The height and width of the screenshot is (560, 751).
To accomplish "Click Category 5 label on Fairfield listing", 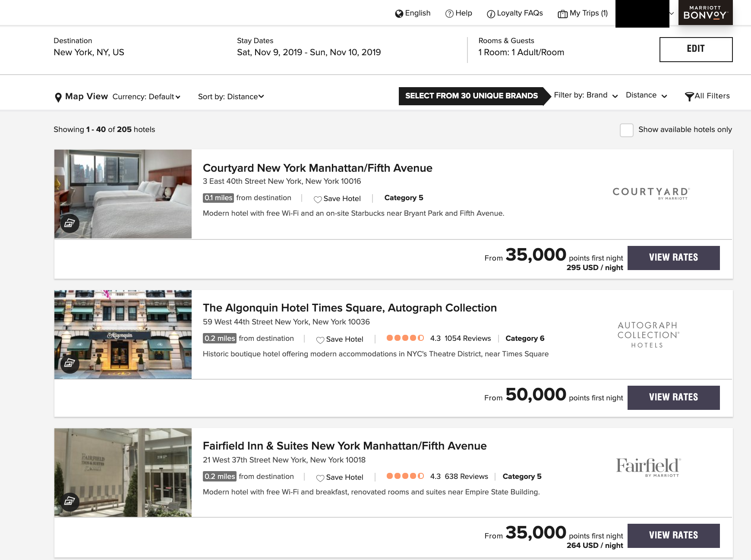I will click(x=522, y=476).
